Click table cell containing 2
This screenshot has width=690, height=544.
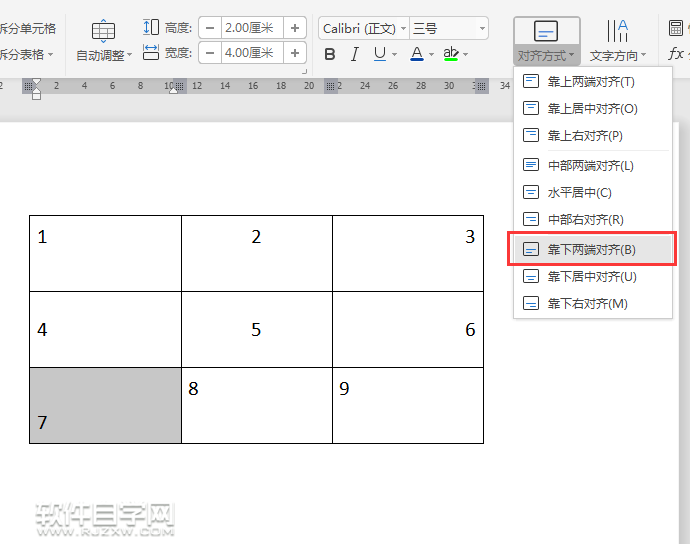coord(257,254)
